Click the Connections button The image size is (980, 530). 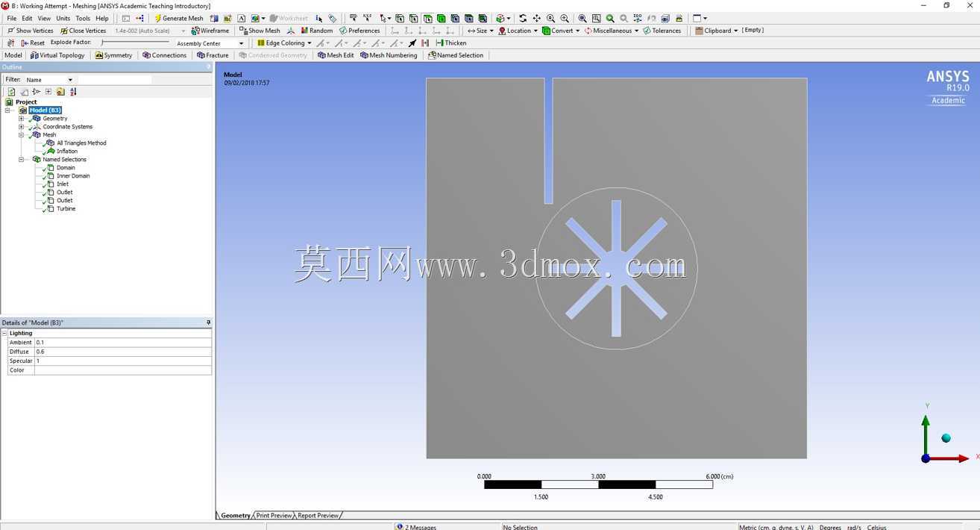coord(164,55)
